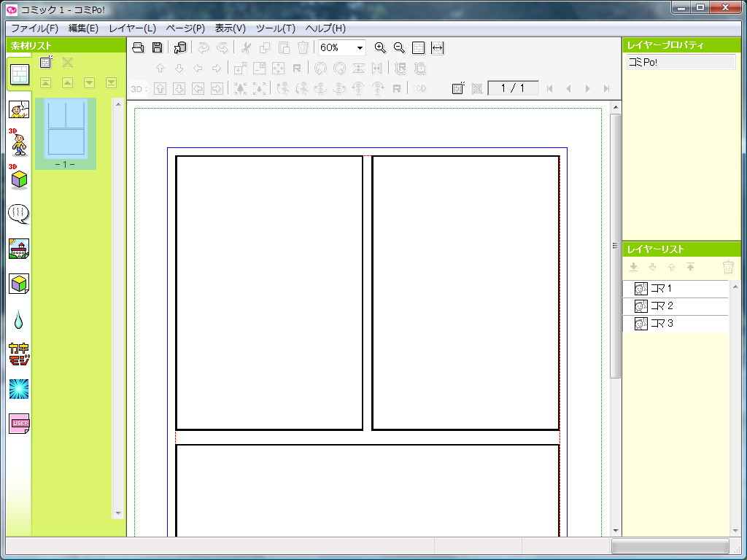Select the 3D cube item material tab
747x560 pixels.
tap(18, 177)
